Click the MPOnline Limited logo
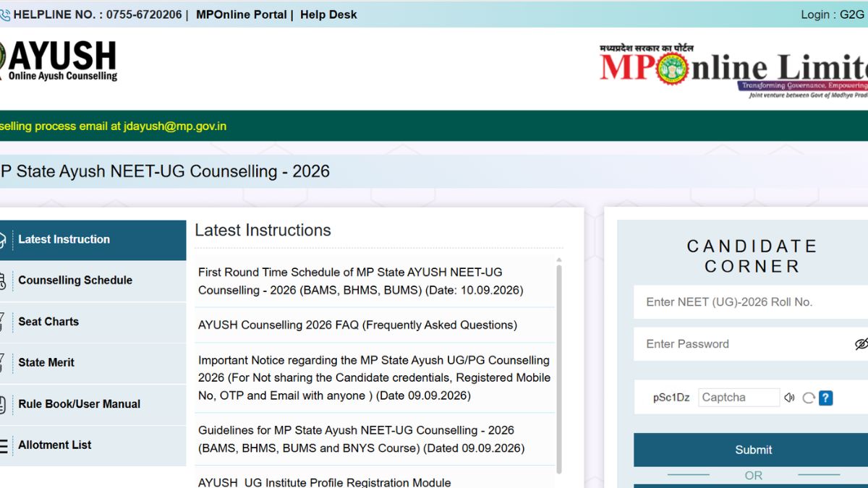 click(x=733, y=72)
